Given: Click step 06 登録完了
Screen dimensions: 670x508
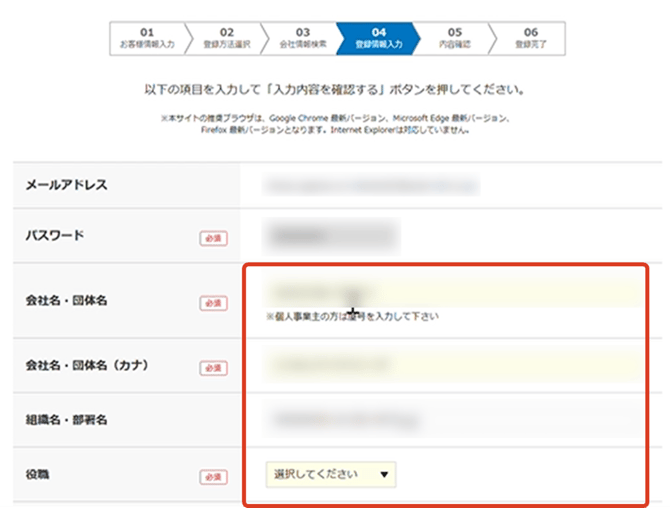Looking at the screenshot, I should 529,38.
